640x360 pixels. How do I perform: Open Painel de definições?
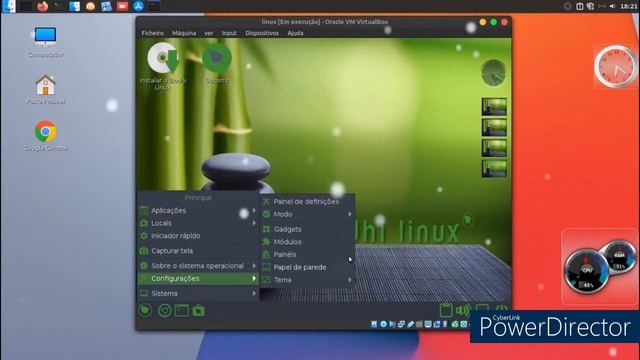307,202
